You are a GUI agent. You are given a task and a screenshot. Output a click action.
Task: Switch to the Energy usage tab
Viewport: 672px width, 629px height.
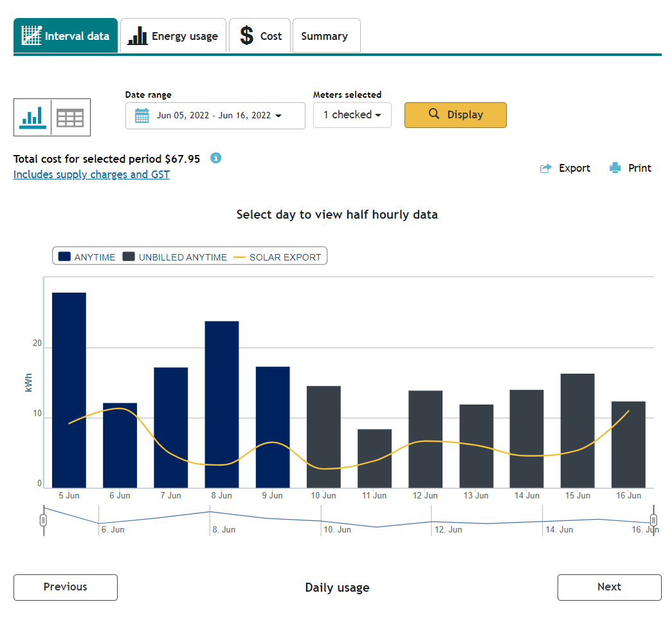click(173, 35)
